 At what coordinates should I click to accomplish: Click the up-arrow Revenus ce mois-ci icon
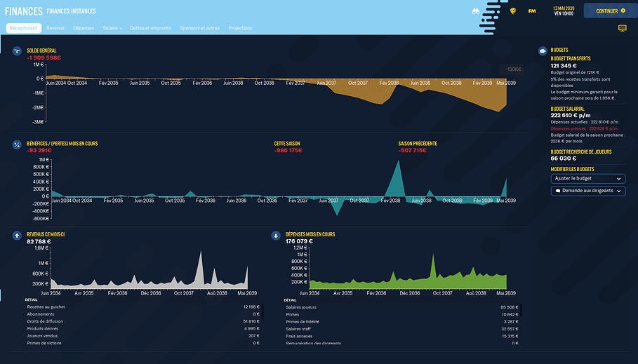[x=17, y=236]
